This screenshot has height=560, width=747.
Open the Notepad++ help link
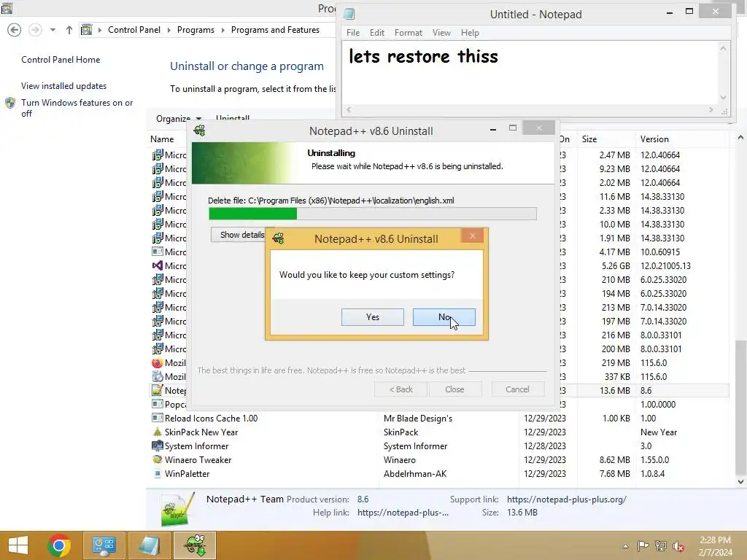(403, 513)
